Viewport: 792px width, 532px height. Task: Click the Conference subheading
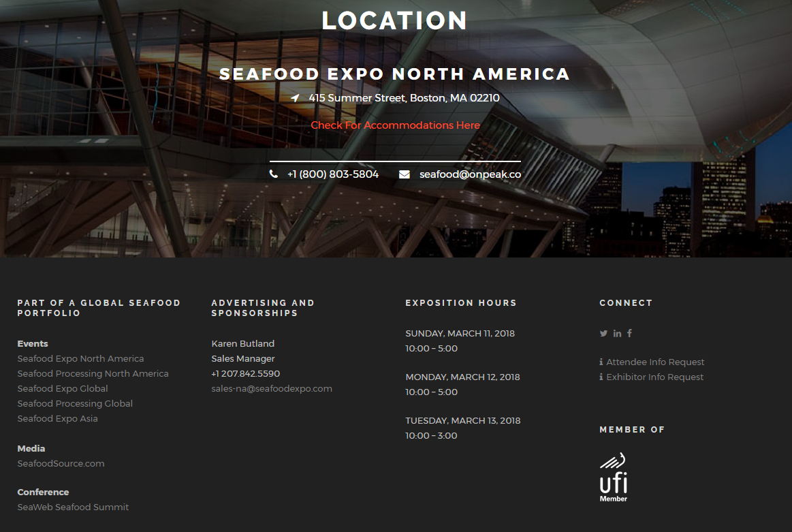[x=43, y=492]
